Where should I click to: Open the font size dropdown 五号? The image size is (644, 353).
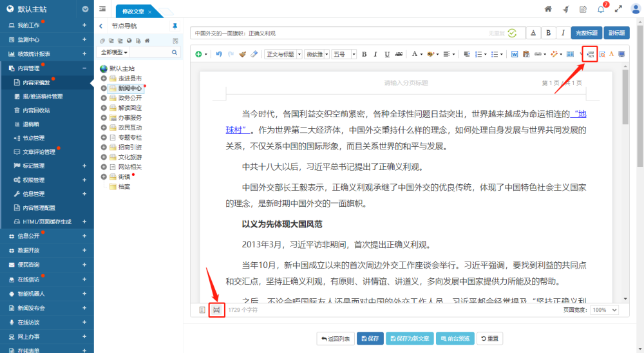[x=343, y=54]
